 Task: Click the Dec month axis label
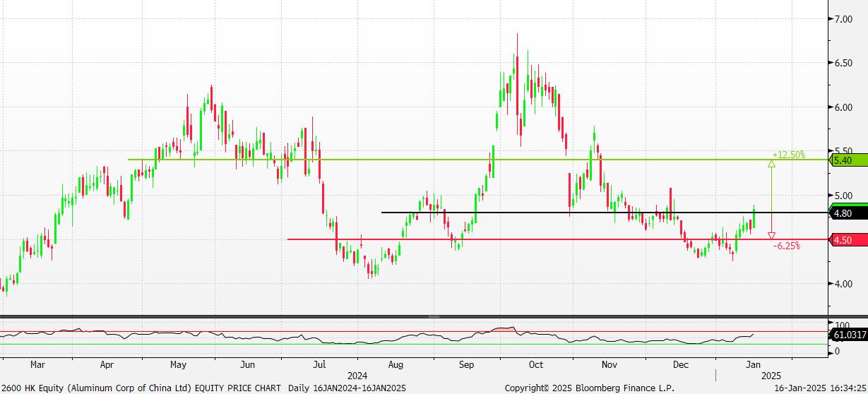pyautogui.click(x=681, y=365)
